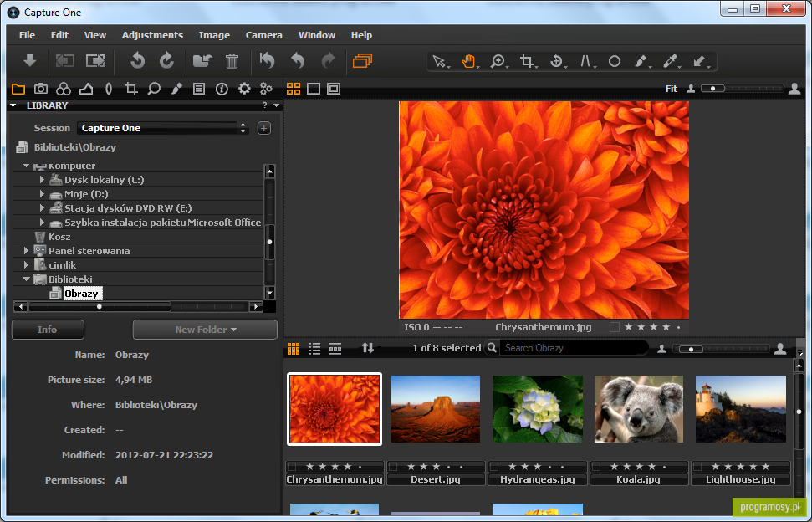This screenshot has width=812, height=522.
Task: Select the Zoom magnifier tool
Action: (x=498, y=62)
